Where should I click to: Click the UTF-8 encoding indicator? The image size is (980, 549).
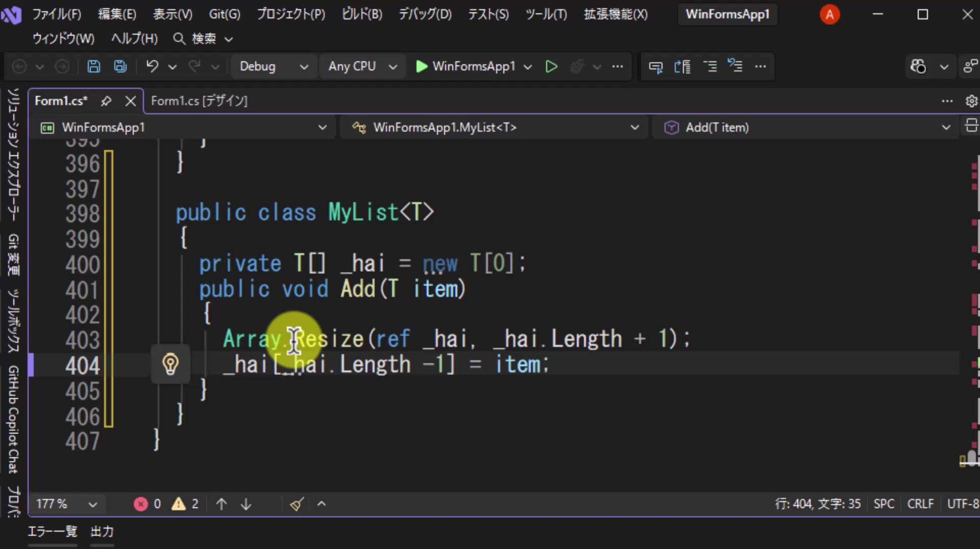point(963,504)
